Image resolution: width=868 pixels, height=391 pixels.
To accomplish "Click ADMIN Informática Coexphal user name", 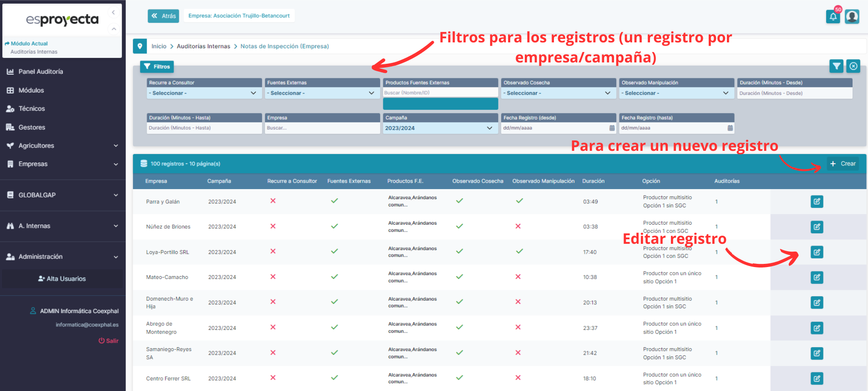I will 79,311.
